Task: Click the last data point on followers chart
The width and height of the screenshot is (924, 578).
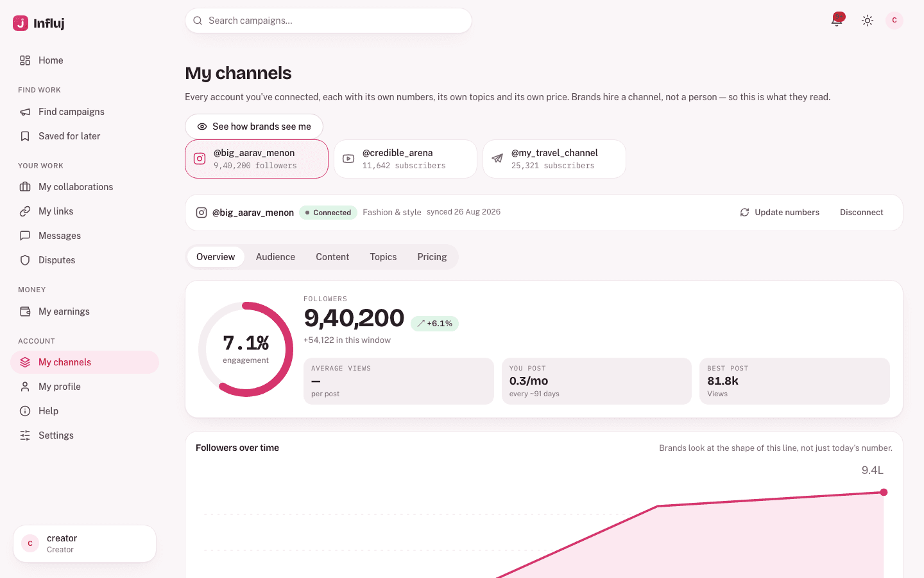Action: pyautogui.click(x=884, y=493)
